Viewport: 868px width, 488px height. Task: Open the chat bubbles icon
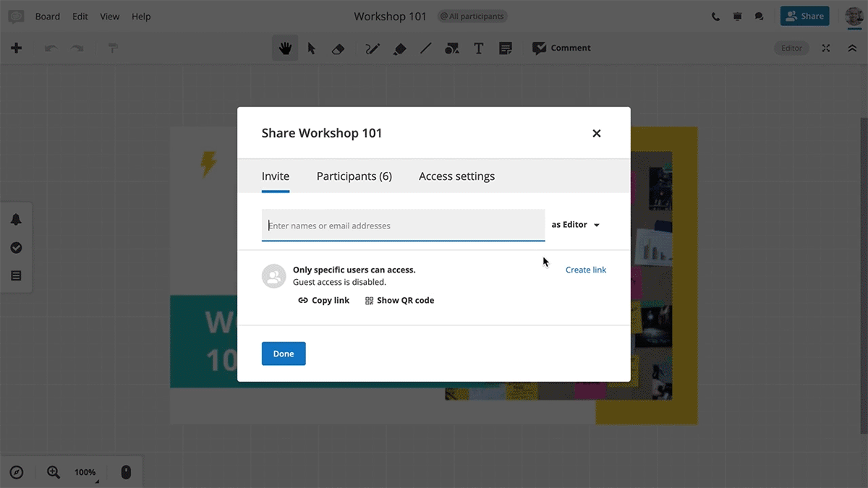(759, 16)
